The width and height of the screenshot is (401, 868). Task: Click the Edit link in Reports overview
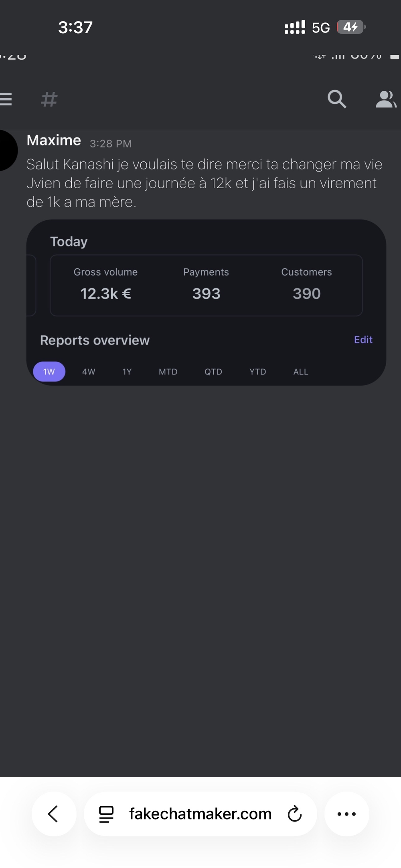click(x=363, y=340)
